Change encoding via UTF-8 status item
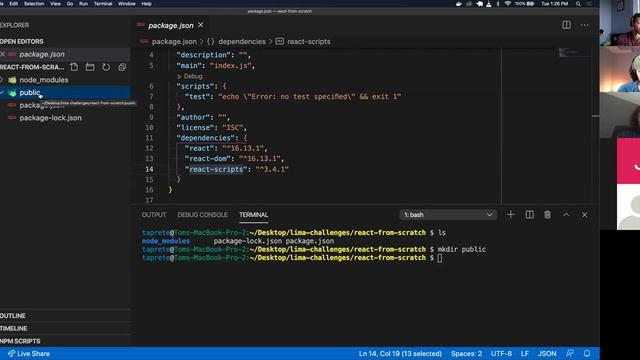Screen dimensions: 640x360 click(501, 353)
